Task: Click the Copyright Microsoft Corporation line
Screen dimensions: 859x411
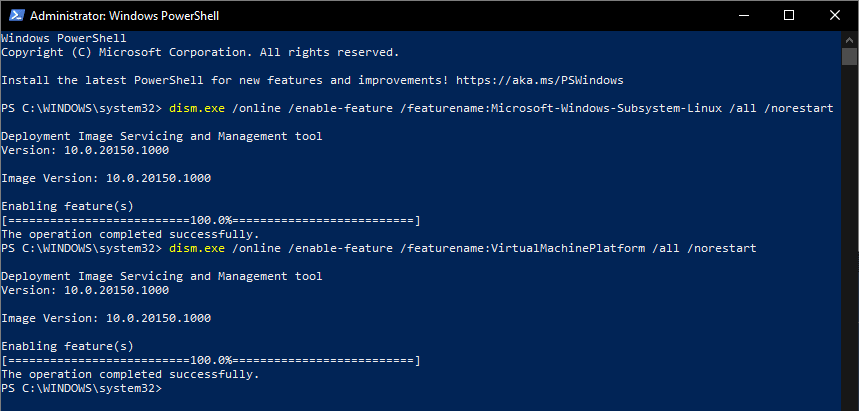Action: (200, 51)
